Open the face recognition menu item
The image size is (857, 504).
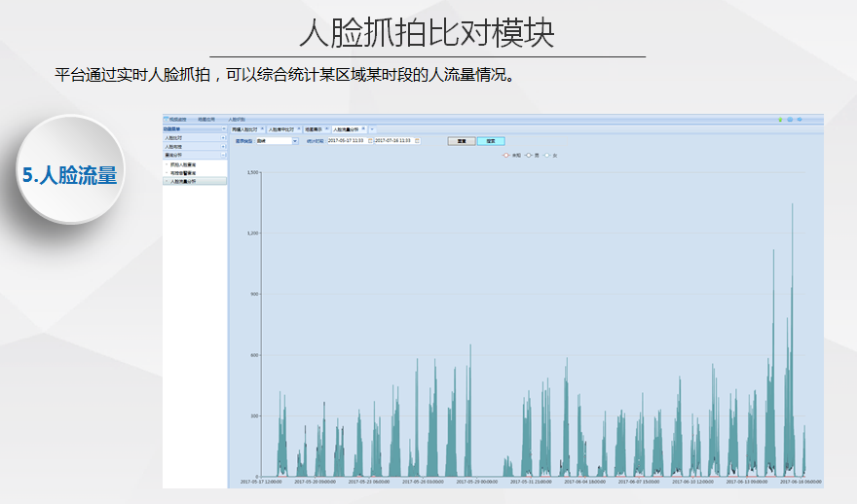point(237,119)
